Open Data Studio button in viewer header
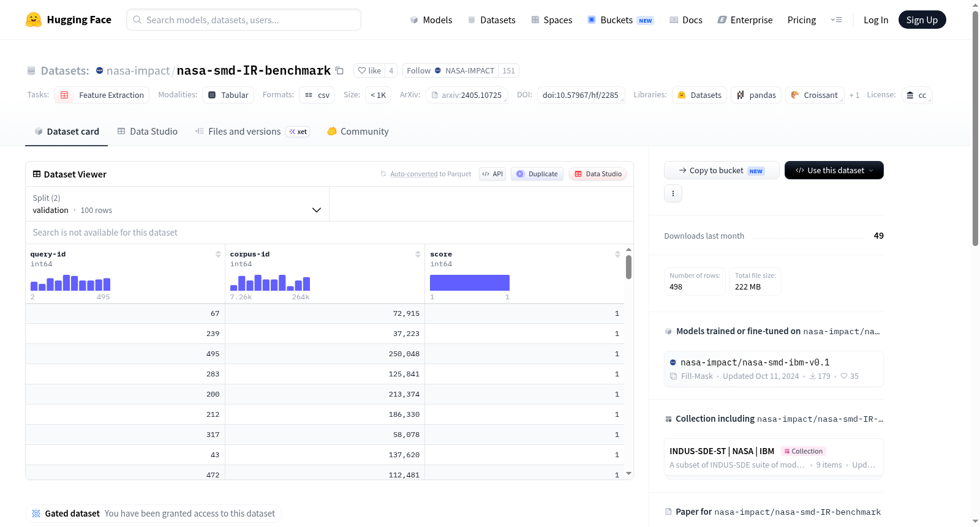 coord(598,174)
